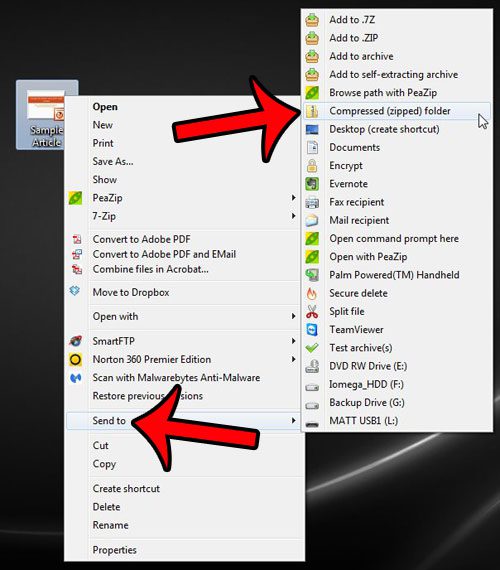Expand the PeaZip submenu arrow
The image size is (500, 570).
coord(293,198)
